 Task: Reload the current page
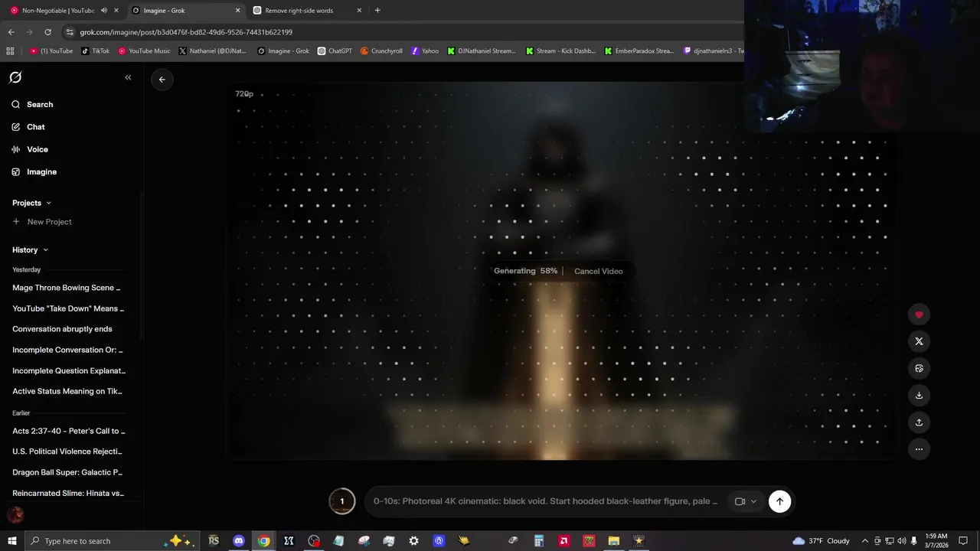(47, 32)
